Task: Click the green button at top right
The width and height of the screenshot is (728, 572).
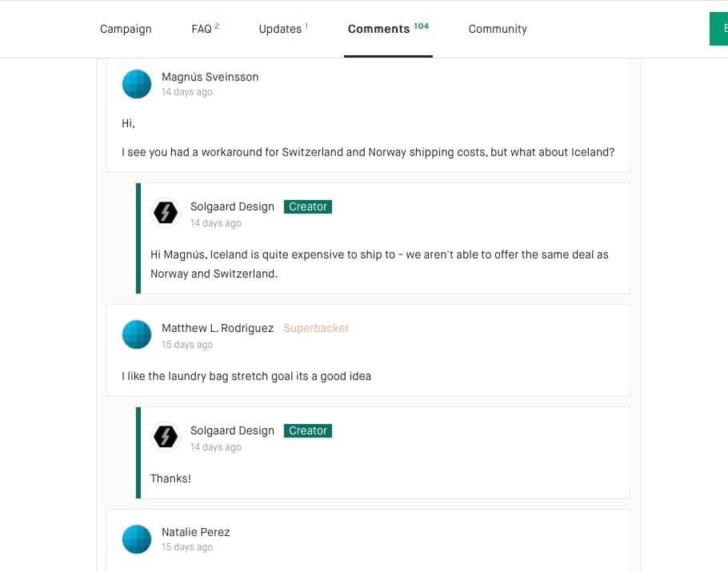Action: click(718, 29)
